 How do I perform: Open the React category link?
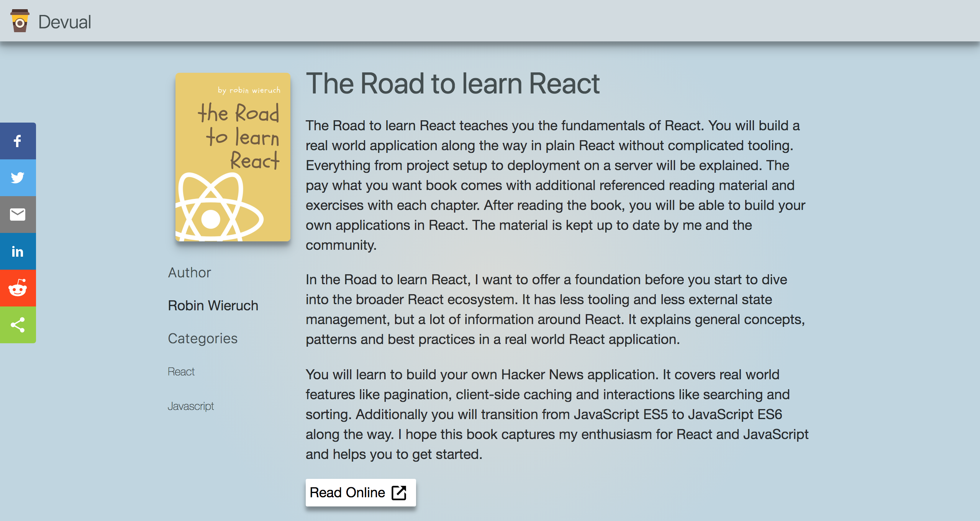point(181,372)
